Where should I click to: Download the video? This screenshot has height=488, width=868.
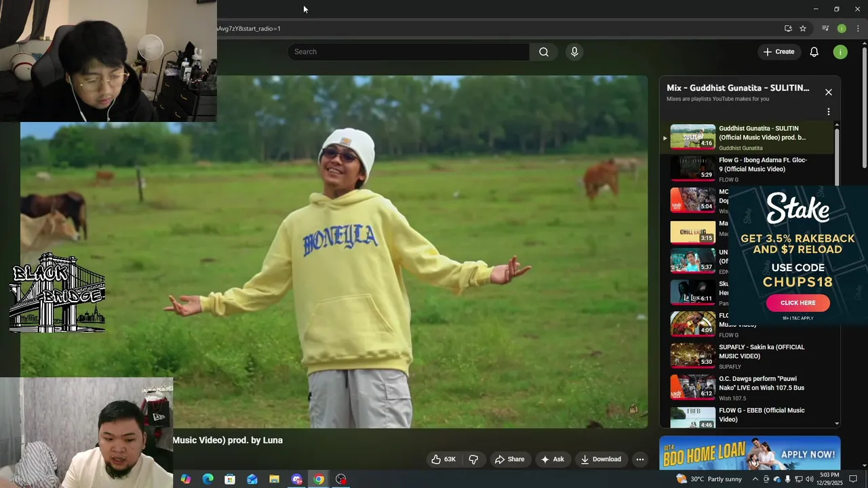pyautogui.click(x=601, y=460)
